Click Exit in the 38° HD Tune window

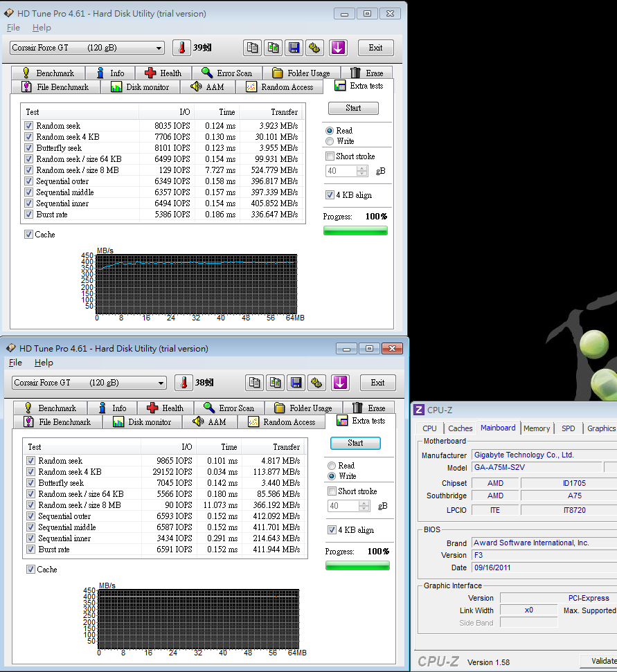[377, 383]
